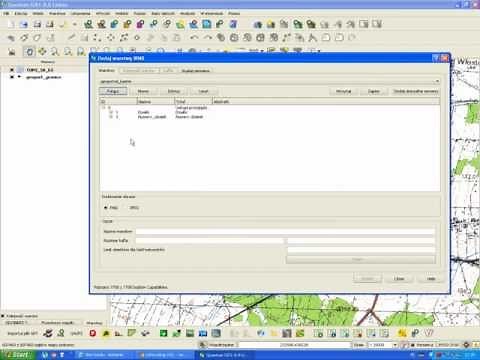The width and height of the screenshot is (480, 360).
Task: Click the CRS status icon in status bar
Action: (x=466, y=345)
